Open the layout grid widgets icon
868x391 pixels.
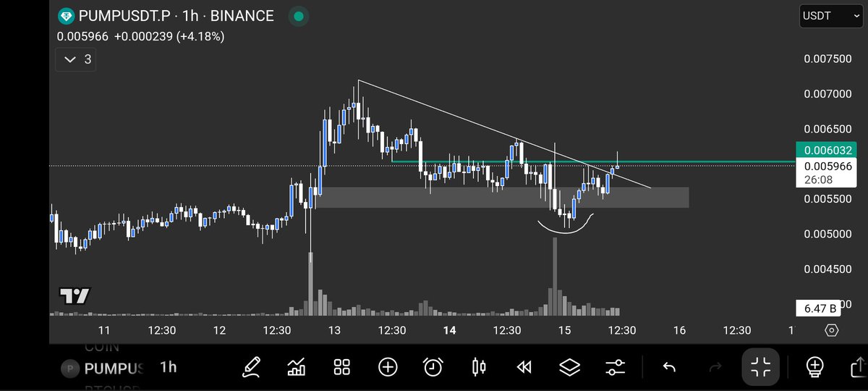coord(342,367)
